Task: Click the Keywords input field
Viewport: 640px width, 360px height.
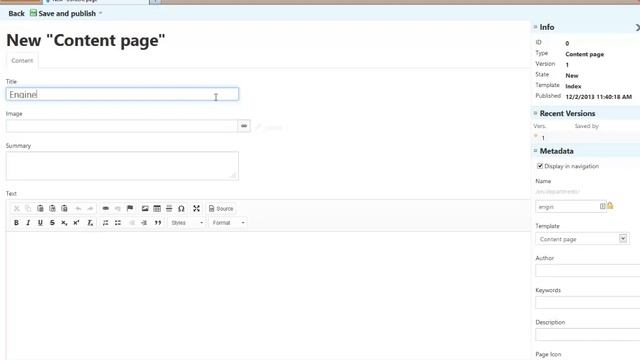Action: [x=588, y=302]
